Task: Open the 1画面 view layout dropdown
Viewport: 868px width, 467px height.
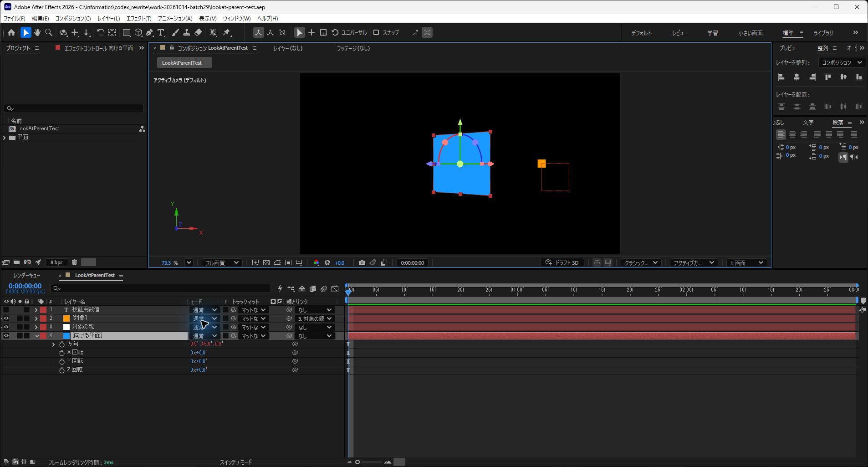Action: (747, 262)
